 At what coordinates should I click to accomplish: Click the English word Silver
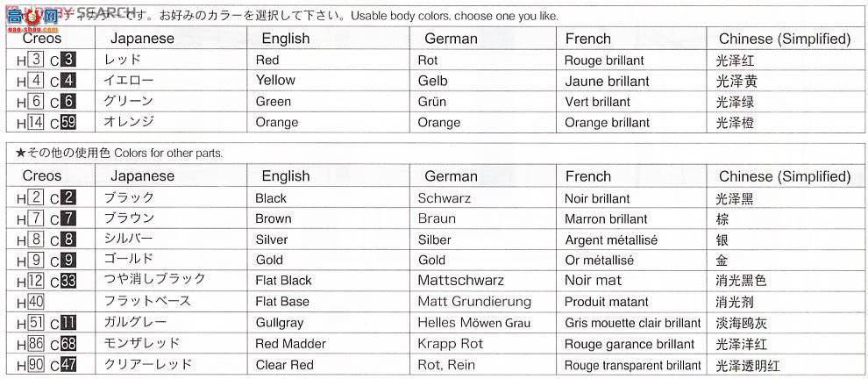point(271,240)
